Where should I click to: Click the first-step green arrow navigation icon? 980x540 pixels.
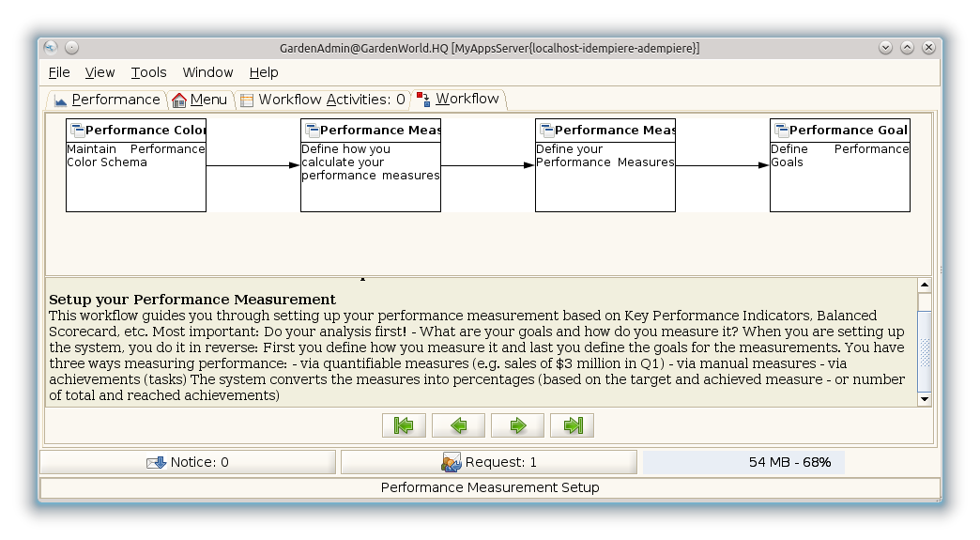[x=404, y=425]
